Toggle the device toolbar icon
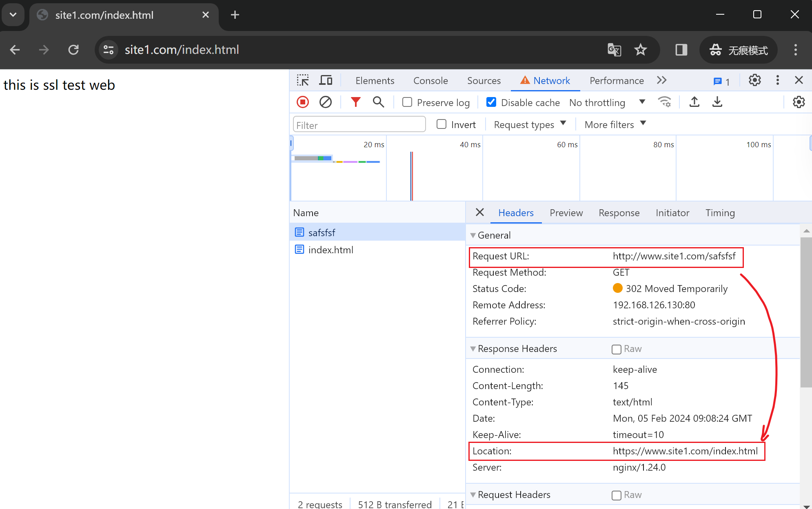Screen dimensions: 812x509 (x=326, y=80)
